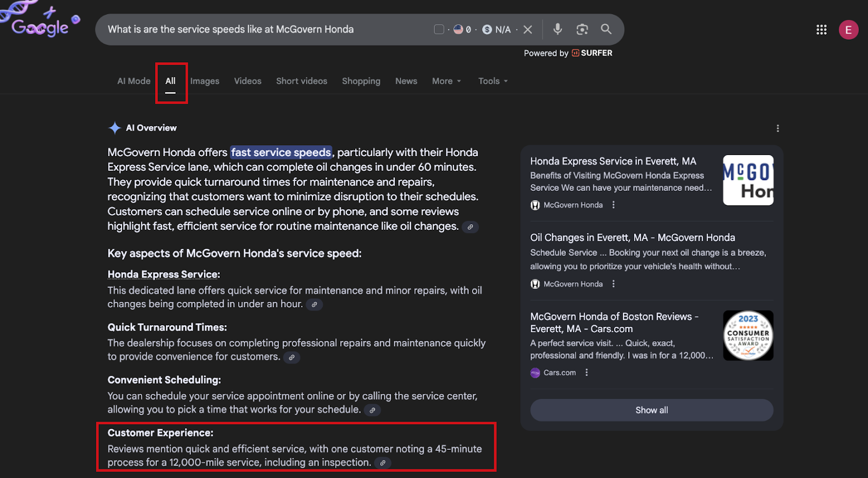Click 'Key aspects of McGovern Honda's service speed:' text
868x478 pixels.
(x=234, y=253)
